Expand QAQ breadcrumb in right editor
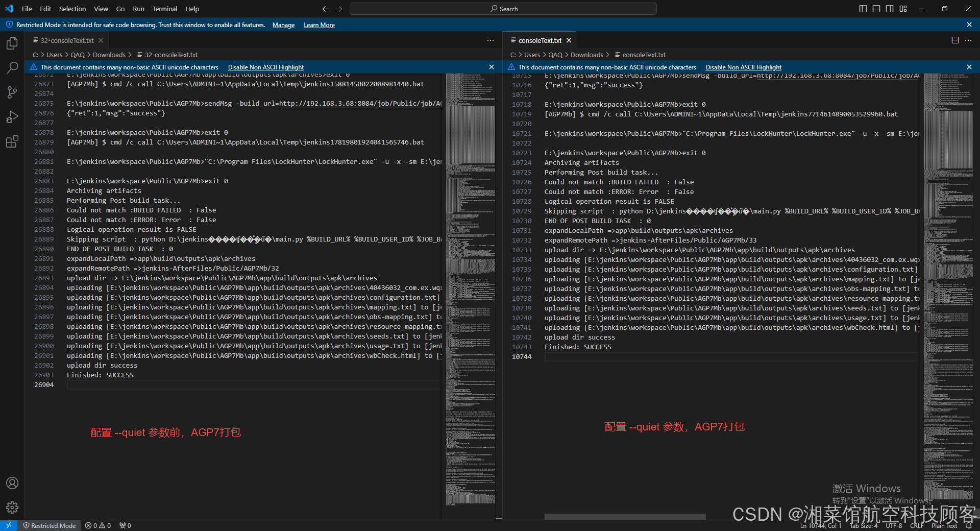 [x=555, y=55]
